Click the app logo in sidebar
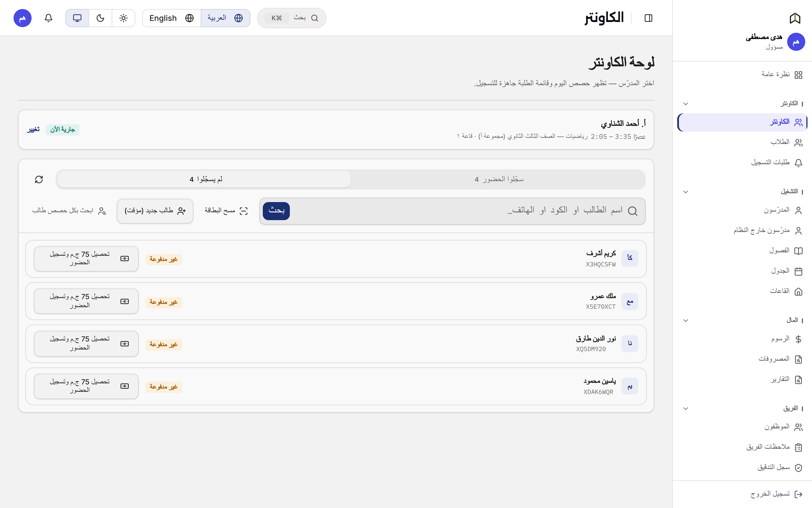This screenshot has width=812, height=508. point(795,18)
